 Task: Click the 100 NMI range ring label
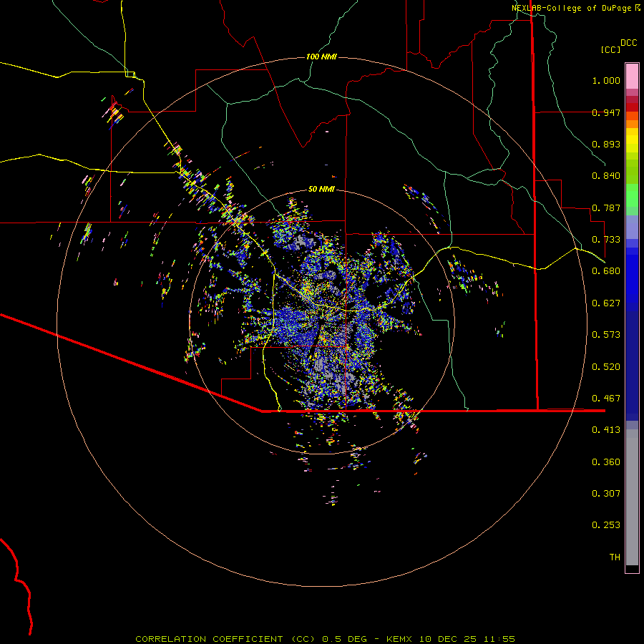point(321,57)
